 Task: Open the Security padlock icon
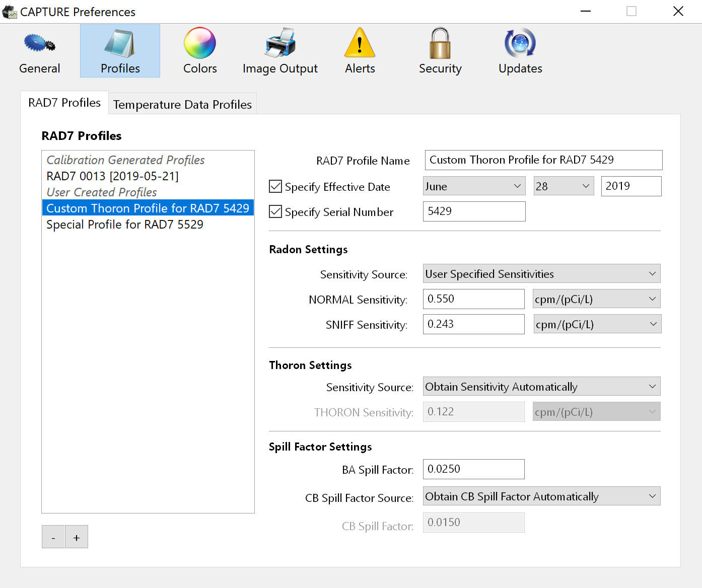click(440, 44)
